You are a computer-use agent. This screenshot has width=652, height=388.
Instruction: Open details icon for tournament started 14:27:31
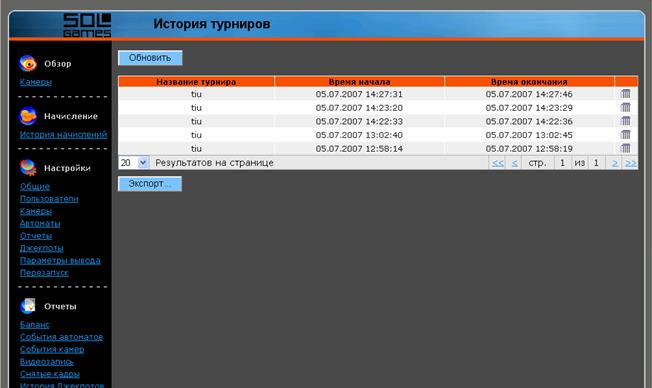[x=625, y=94]
